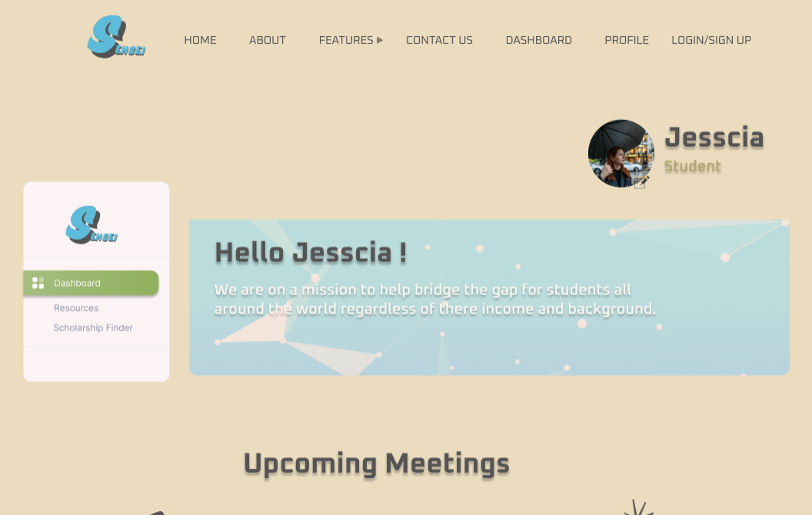
Task: Open Scholarship Finder in the sidebar
Action: coord(93,327)
